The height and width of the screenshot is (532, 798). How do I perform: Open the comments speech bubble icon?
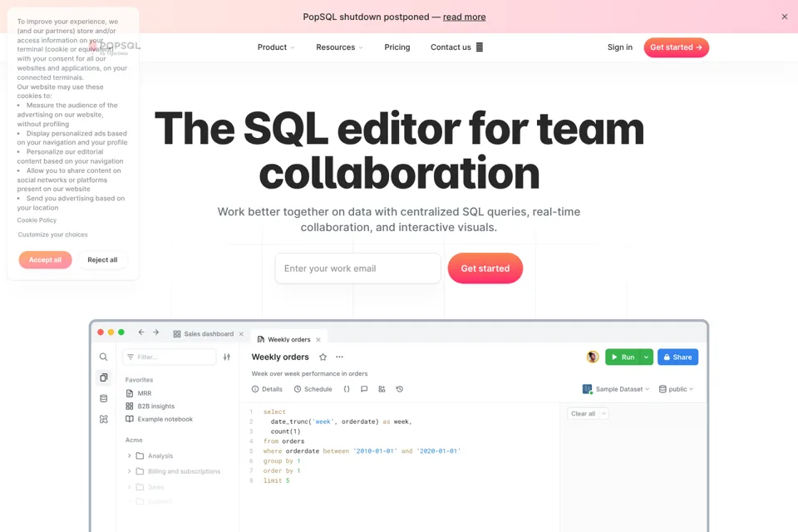(x=364, y=389)
